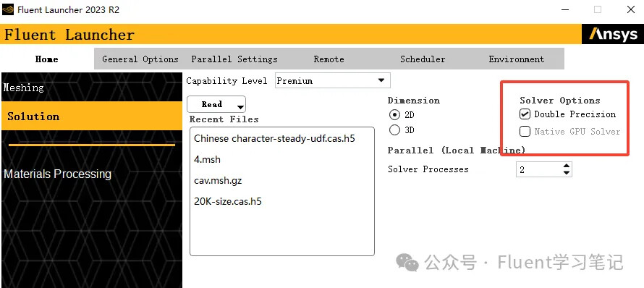Click the Read button
The height and width of the screenshot is (288, 644).
(212, 104)
